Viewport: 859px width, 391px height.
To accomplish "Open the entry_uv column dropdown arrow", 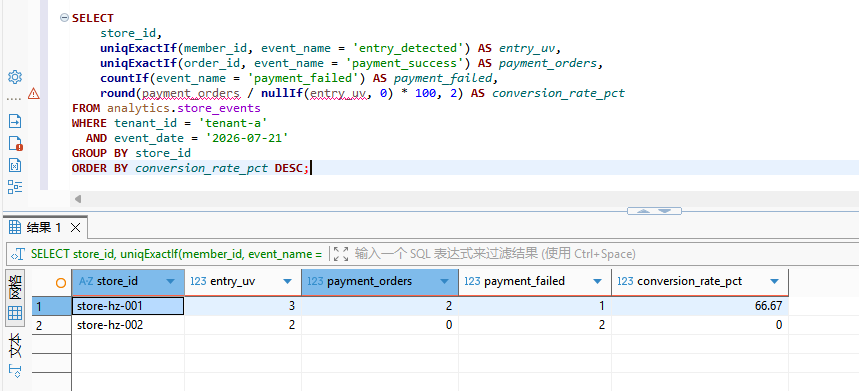I will [287, 281].
